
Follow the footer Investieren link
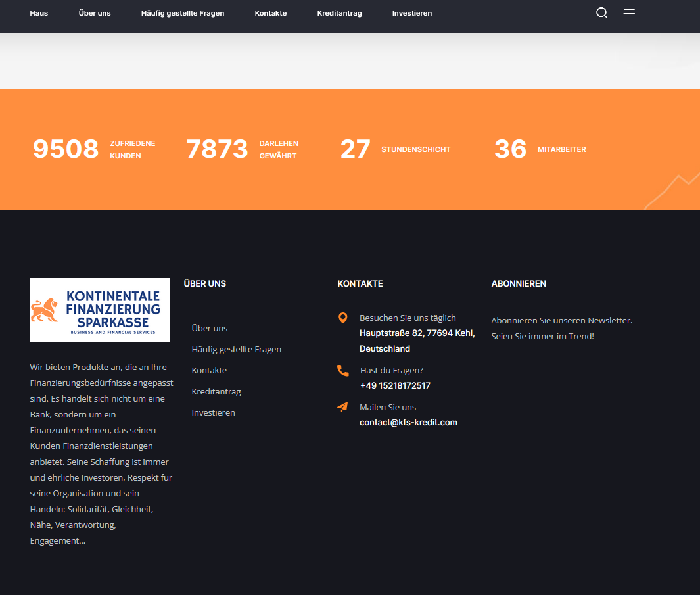[214, 412]
